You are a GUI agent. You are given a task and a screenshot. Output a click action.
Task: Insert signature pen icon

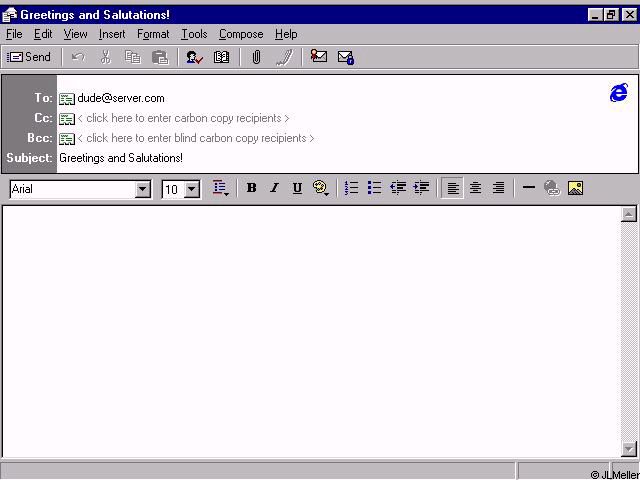coord(284,57)
